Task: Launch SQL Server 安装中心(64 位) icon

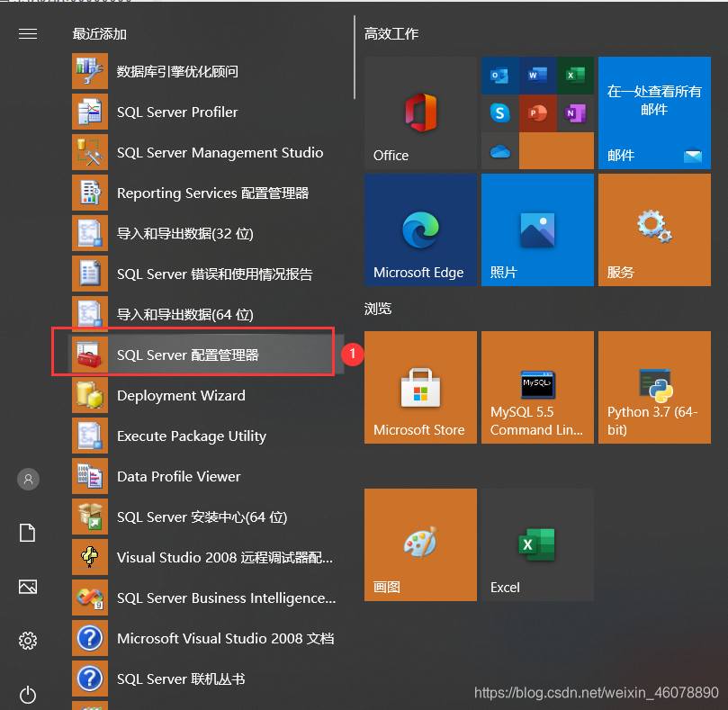Action: (x=90, y=517)
